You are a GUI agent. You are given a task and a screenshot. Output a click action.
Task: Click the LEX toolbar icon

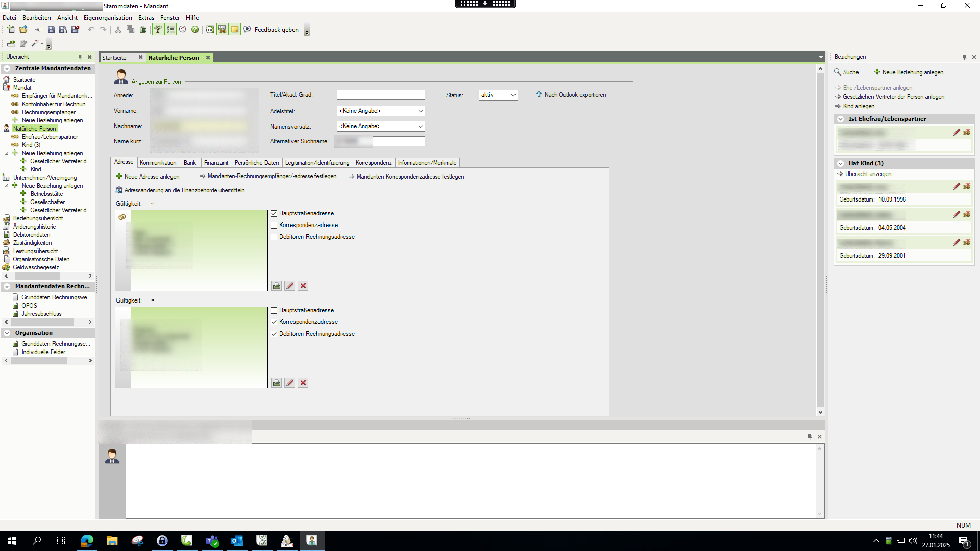(x=210, y=30)
